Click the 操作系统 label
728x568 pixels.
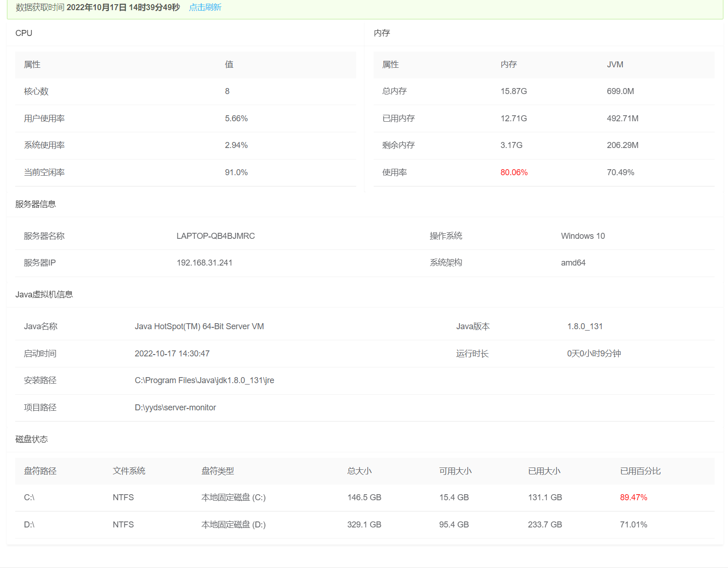pyautogui.click(x=446, y=236)
